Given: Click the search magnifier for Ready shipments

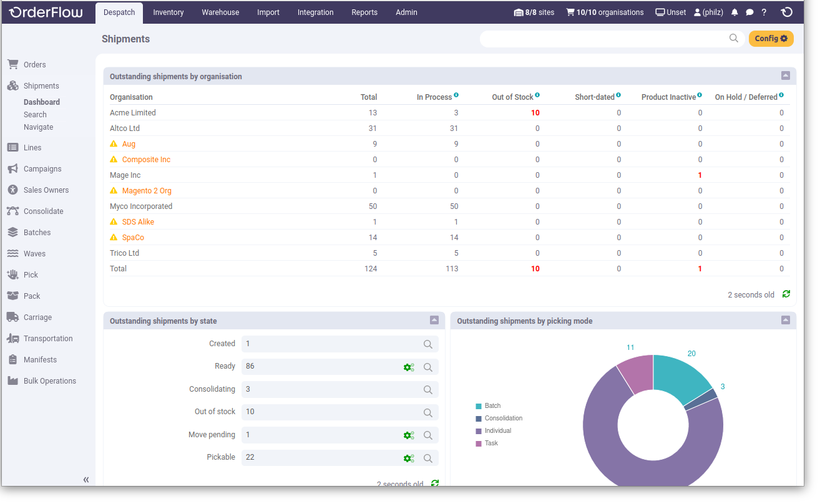Looking at the screenshot, I should (428, 367).
